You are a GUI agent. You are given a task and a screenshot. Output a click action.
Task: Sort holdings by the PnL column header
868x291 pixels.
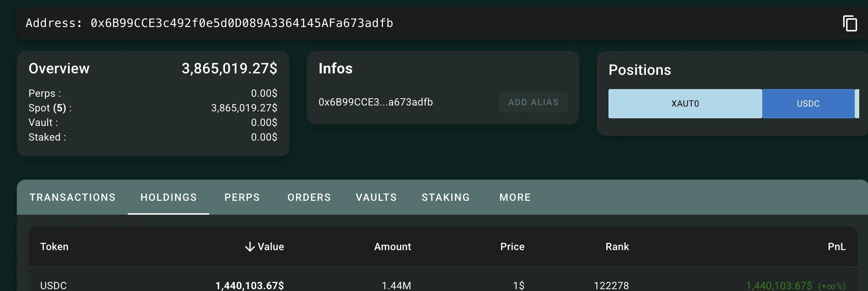(x=836, y=247)
